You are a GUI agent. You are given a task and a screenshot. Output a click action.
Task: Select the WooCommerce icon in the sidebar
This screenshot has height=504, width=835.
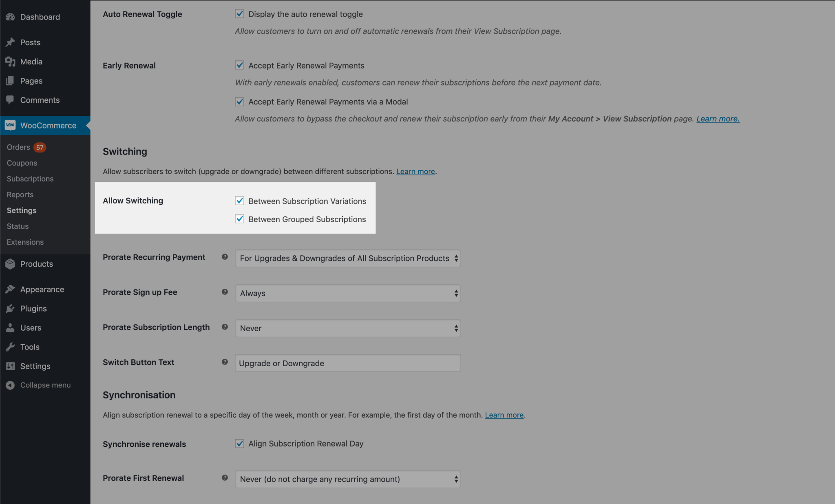(x=11, y=125)
